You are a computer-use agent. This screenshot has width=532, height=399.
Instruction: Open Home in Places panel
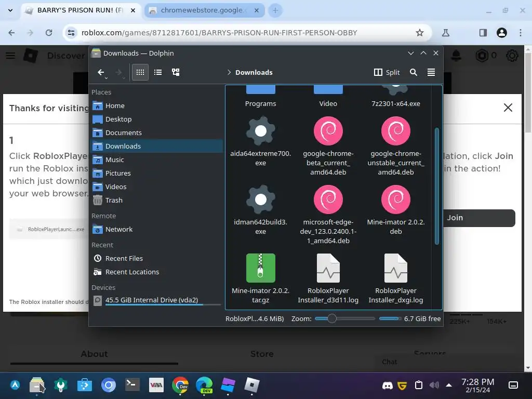point(156,105)
